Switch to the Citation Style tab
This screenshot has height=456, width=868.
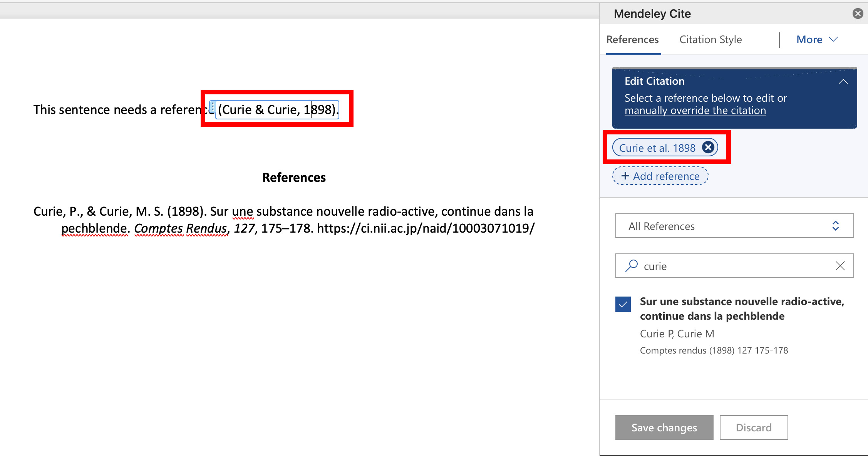[710, 39]
